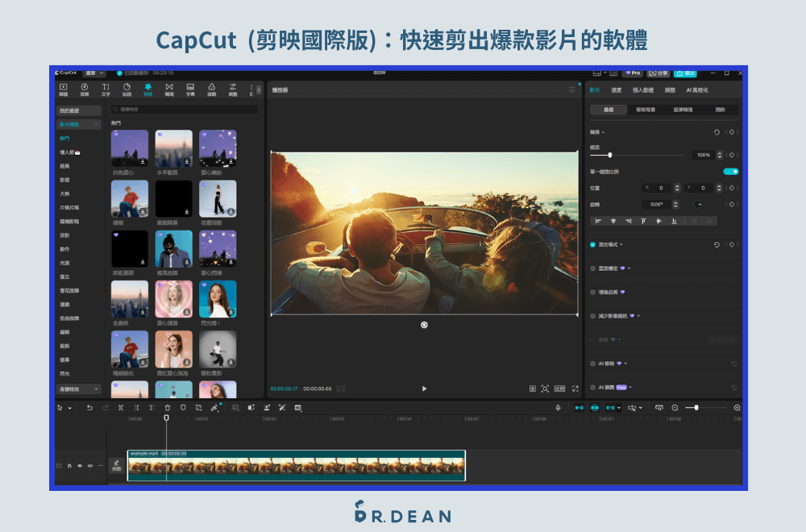Open the 轉場 (Transitions) tool tab
This screenshot has height=532, width=806.
point(169,89)
